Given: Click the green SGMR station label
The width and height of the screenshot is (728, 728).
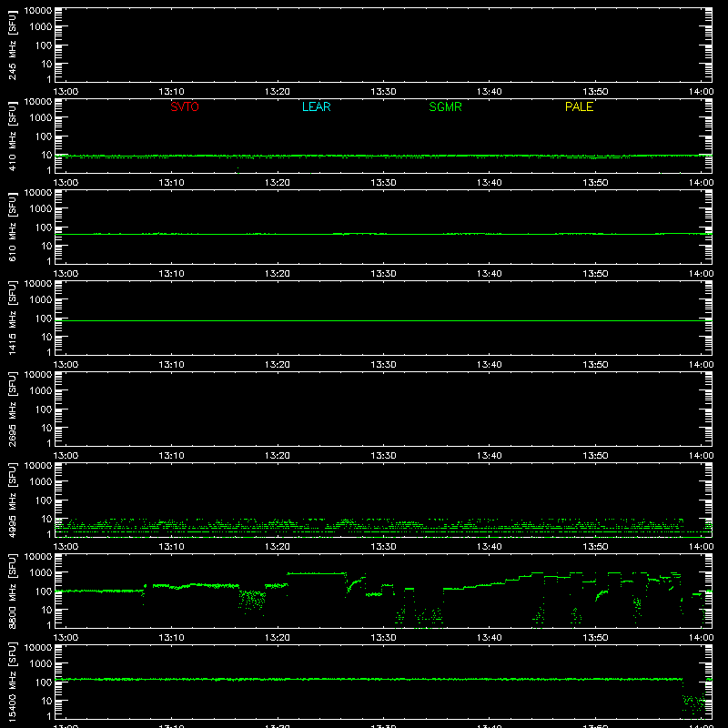Looking at the screenshot, I should point(445,106).
